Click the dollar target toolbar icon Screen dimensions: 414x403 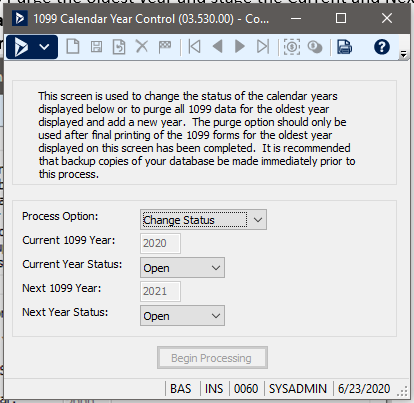[292, 47]
